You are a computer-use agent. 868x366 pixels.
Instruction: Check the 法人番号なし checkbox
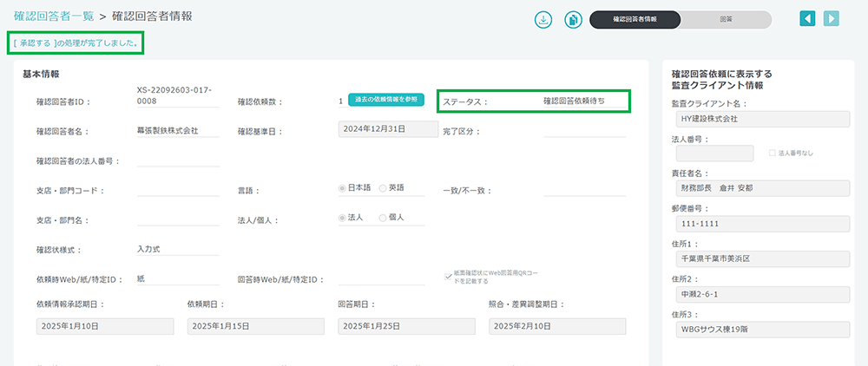[x=773, y=154]
